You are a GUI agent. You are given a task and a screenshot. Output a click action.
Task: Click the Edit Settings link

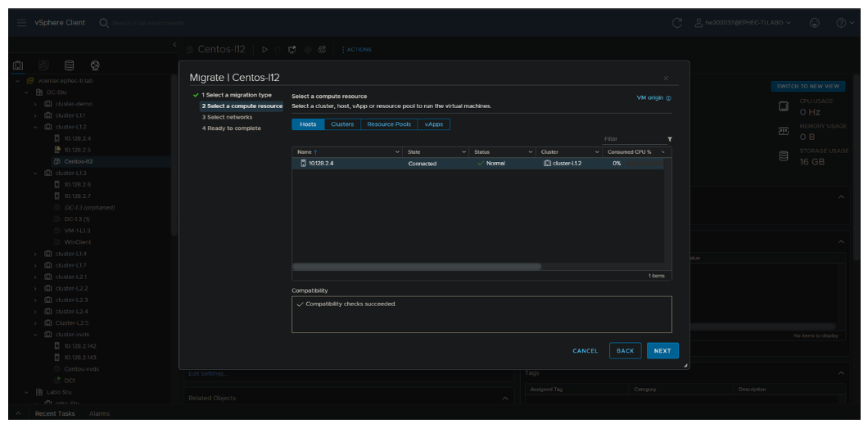tap(208, 374)
